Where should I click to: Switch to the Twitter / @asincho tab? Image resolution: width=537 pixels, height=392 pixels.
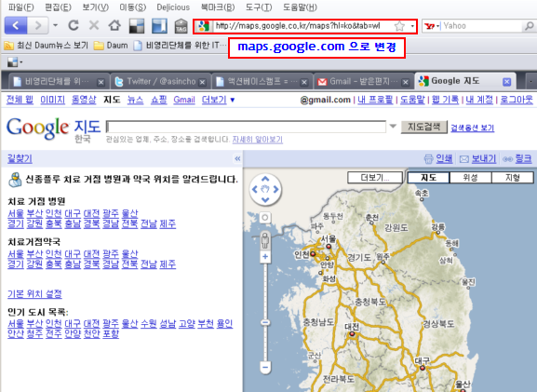[161, 82]
